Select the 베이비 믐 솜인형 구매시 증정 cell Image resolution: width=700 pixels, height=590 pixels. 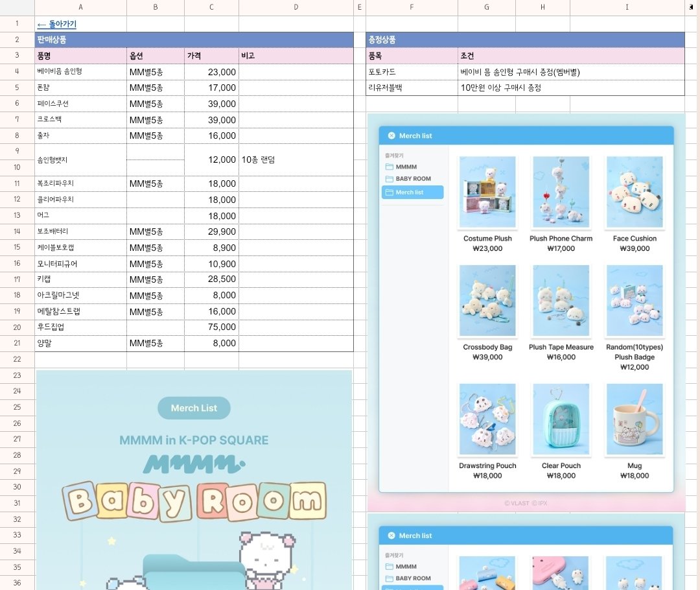coord(572,72)
